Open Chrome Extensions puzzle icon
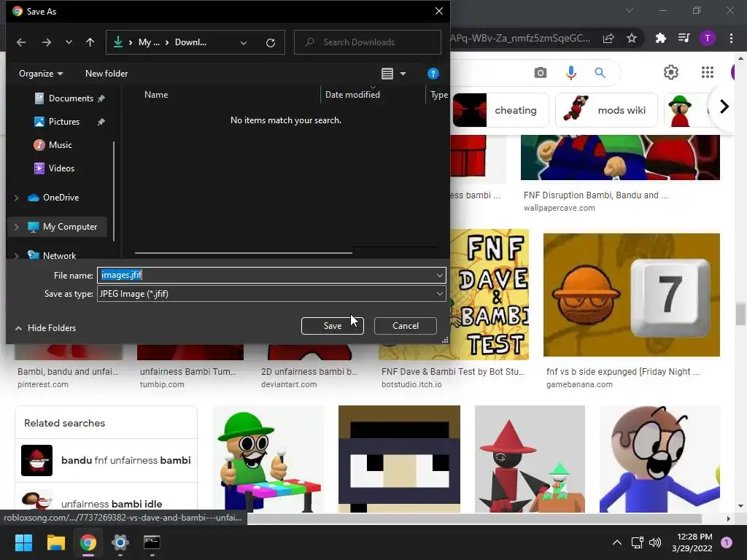 tap(661, 38)
